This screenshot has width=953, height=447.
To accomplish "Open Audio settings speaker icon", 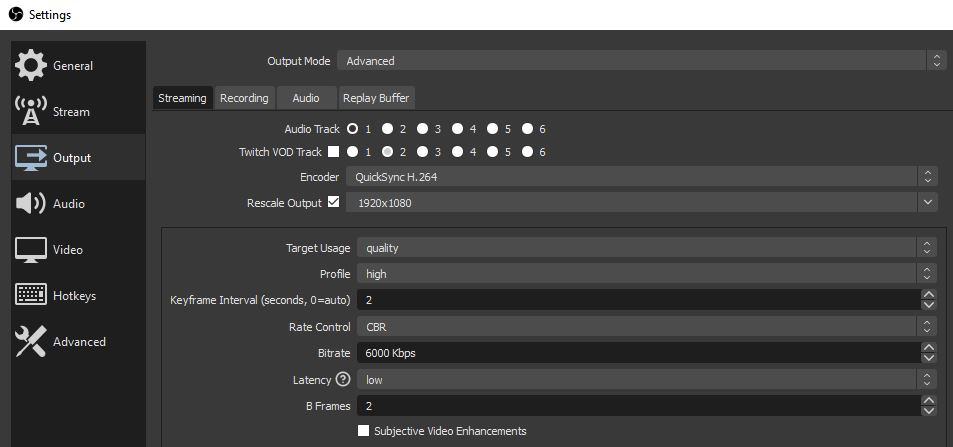I will (31, 204).
